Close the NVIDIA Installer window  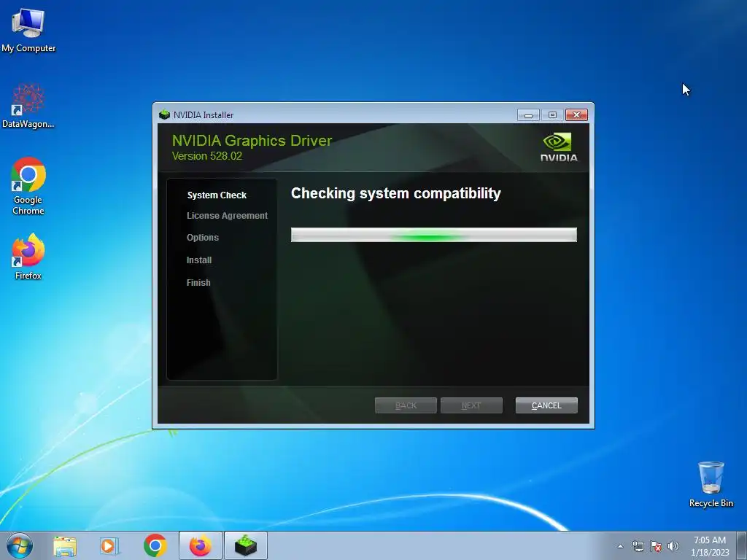click(x=576, y=115)
